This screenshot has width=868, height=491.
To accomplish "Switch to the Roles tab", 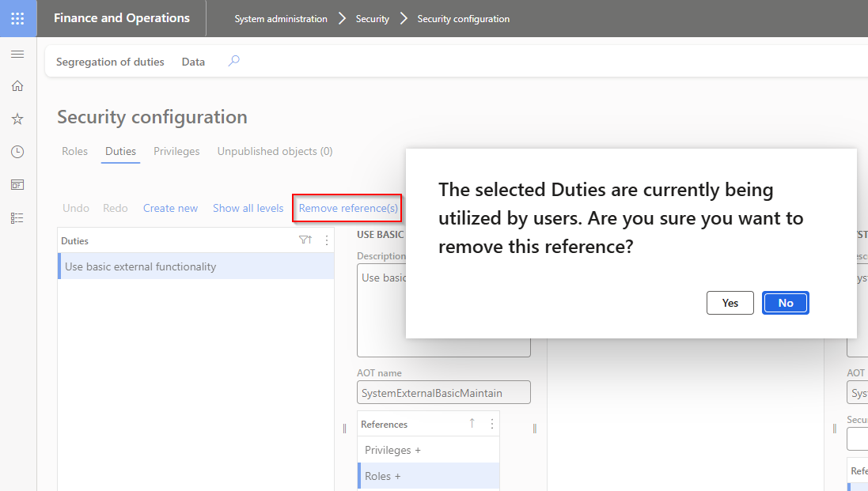I will [74, 151].
